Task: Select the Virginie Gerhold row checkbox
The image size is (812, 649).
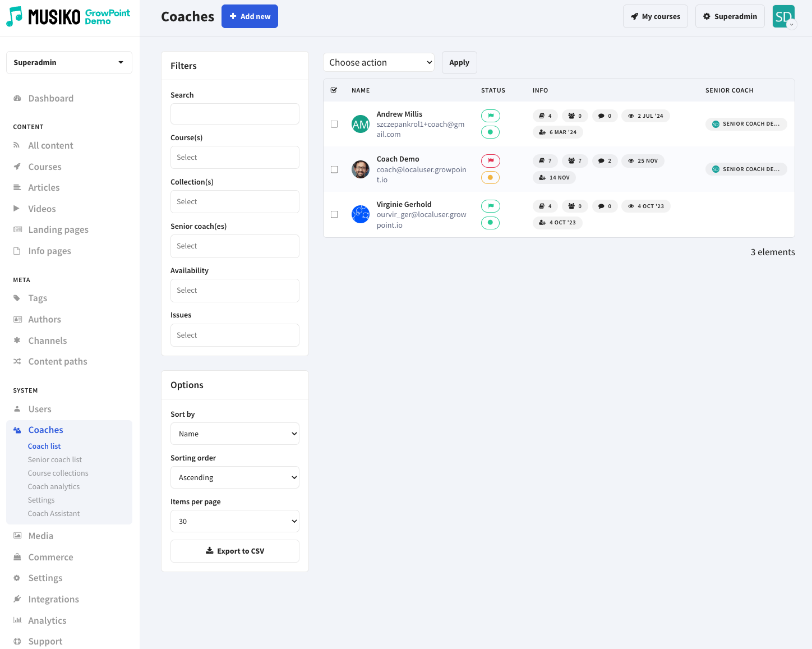Action: pos(334,214)
